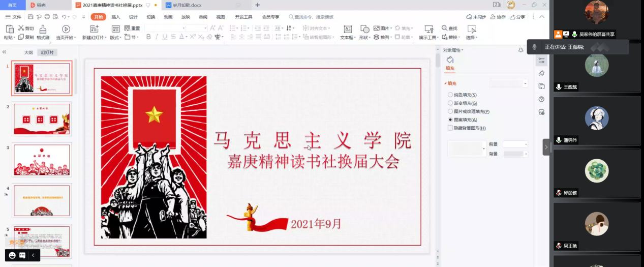Click the 新建幻灯片 new slide icon
644x267 pixels.
tap(93, 29)
